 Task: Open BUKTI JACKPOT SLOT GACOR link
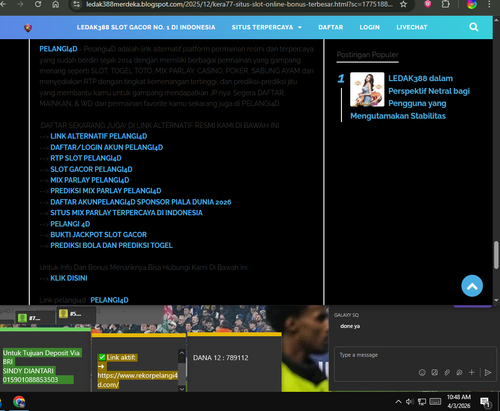(x=98, y=234)
